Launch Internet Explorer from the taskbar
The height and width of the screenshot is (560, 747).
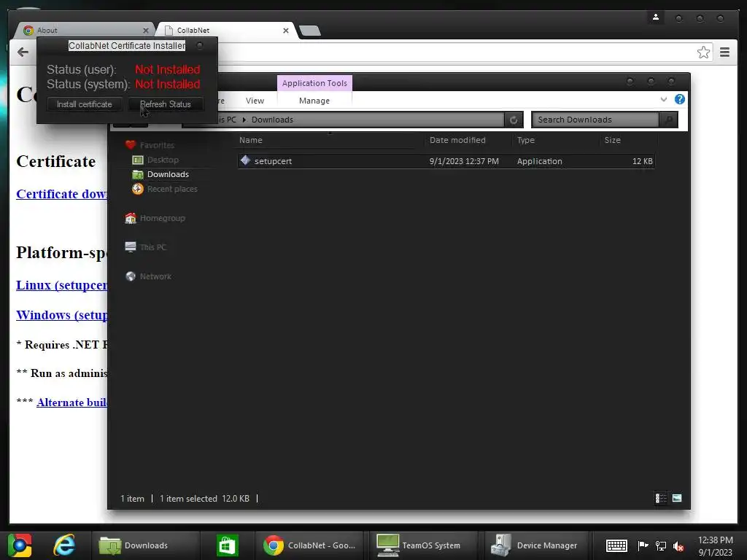click(x=64, y=545)
